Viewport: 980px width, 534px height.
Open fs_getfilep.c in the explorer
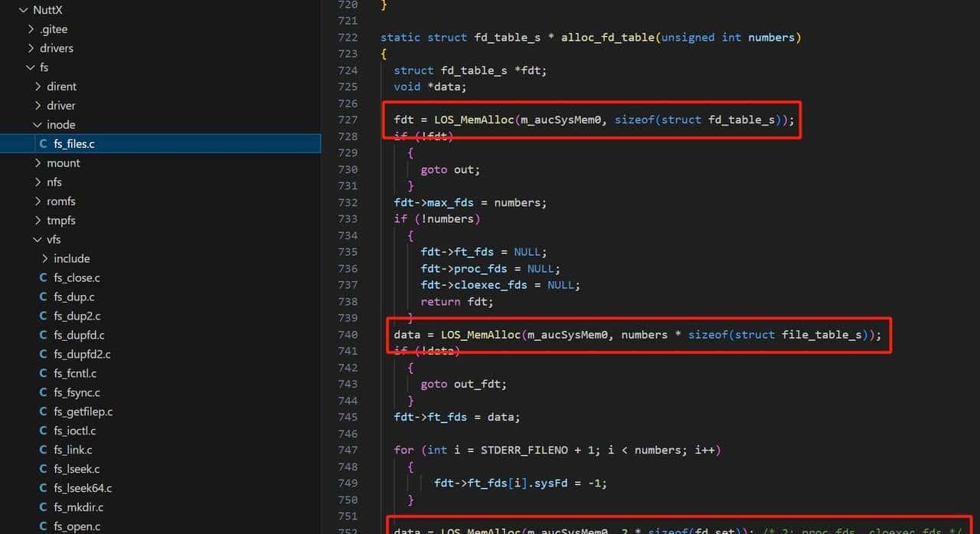[83, 412]
